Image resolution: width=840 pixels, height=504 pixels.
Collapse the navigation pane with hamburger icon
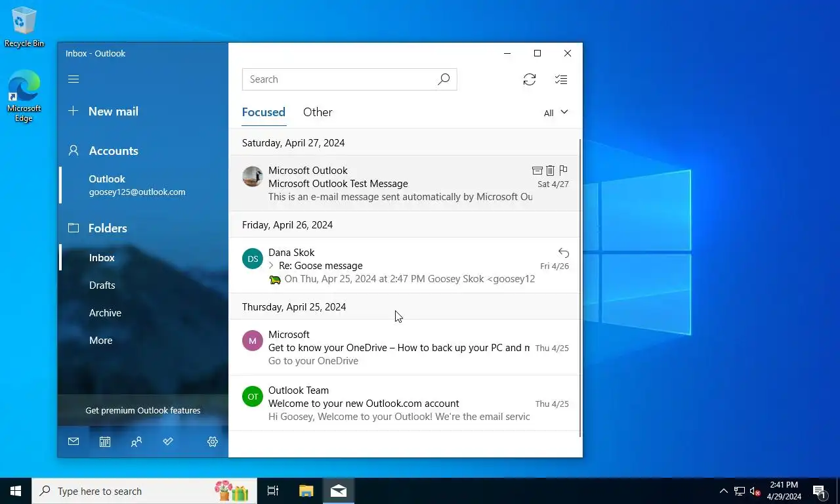pos(73,79)
